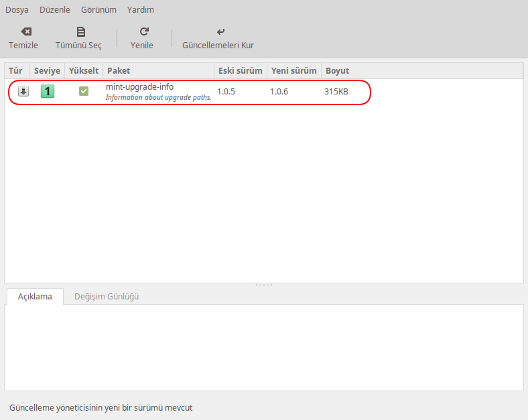Click inside the Açıklama description text area
528x420 pixels.
click(264, 348)
